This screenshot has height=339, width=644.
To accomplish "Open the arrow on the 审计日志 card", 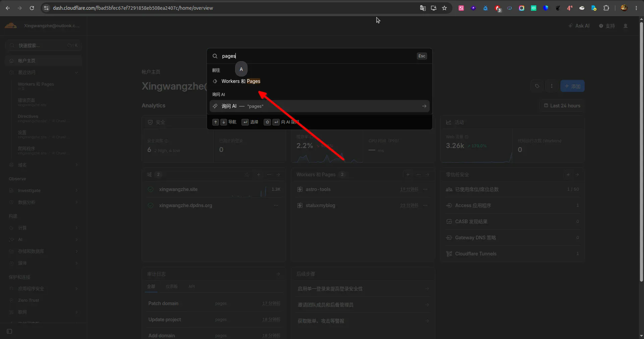I will (278, 274).
